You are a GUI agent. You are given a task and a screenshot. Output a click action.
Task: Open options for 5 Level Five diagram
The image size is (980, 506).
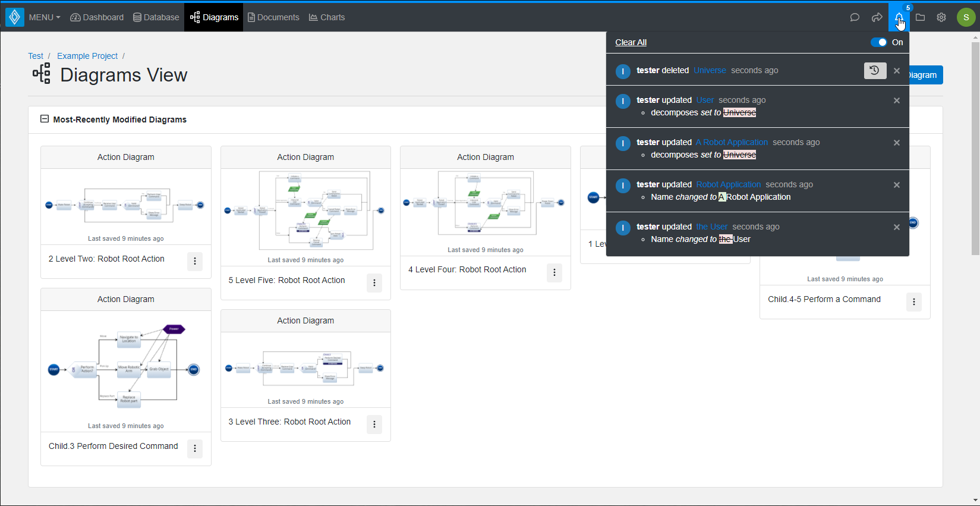click(x=374, y=283)
